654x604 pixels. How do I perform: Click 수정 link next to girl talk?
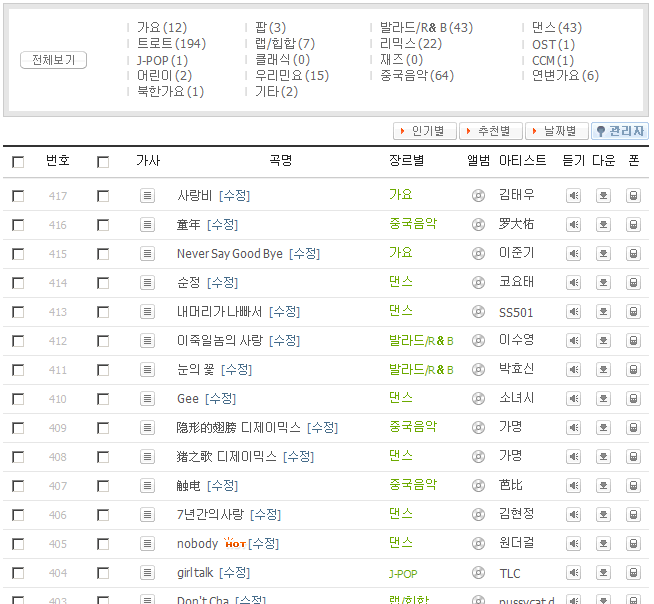(234, 573)
